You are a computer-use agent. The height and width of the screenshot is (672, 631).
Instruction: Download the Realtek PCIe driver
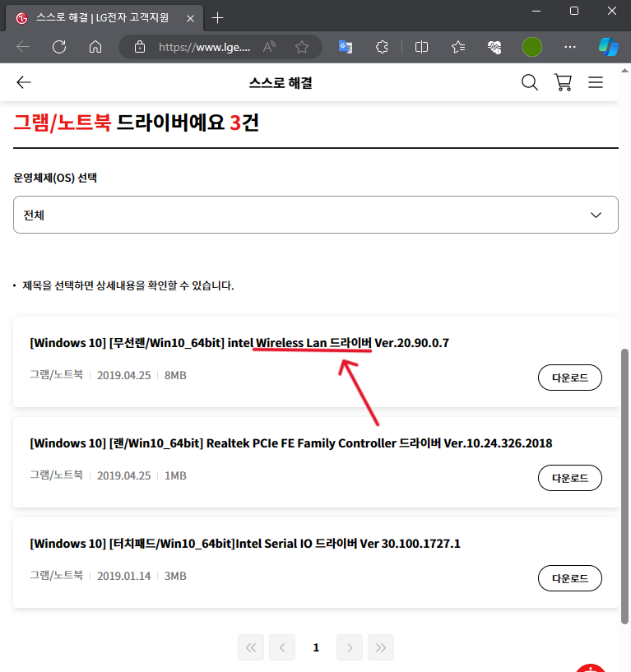pyautogui.click(x=569, y=478)
